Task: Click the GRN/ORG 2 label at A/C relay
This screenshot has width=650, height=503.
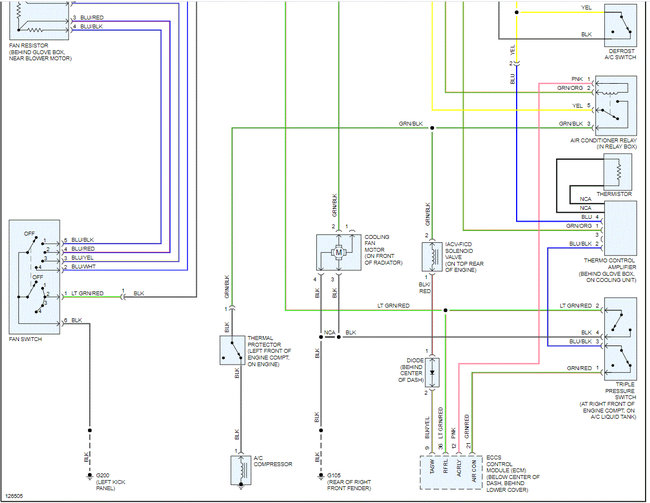Action: (573, 88)
